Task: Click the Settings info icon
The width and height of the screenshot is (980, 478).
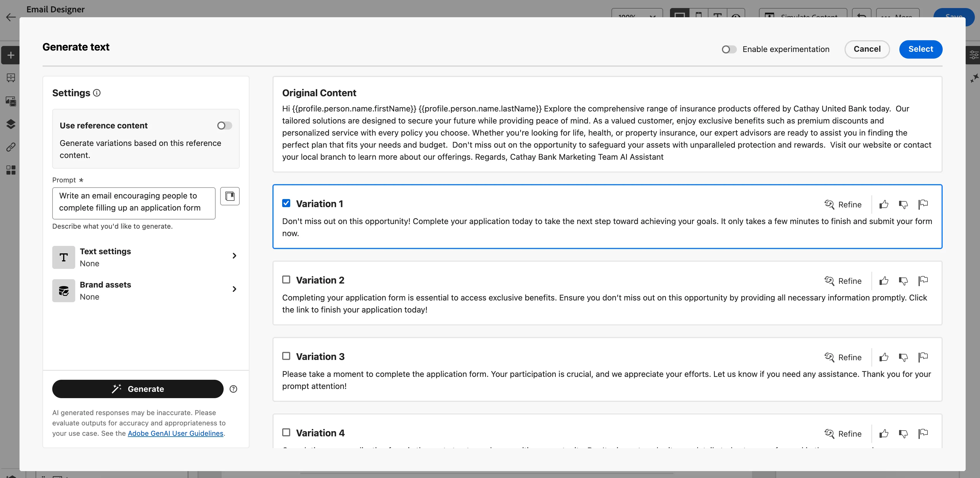Action: tap(97, 93)
